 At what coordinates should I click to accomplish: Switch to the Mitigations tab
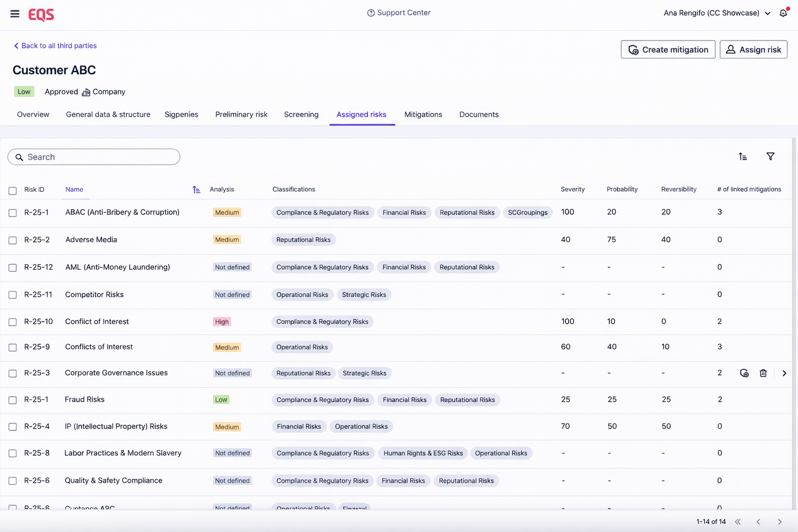423,114
